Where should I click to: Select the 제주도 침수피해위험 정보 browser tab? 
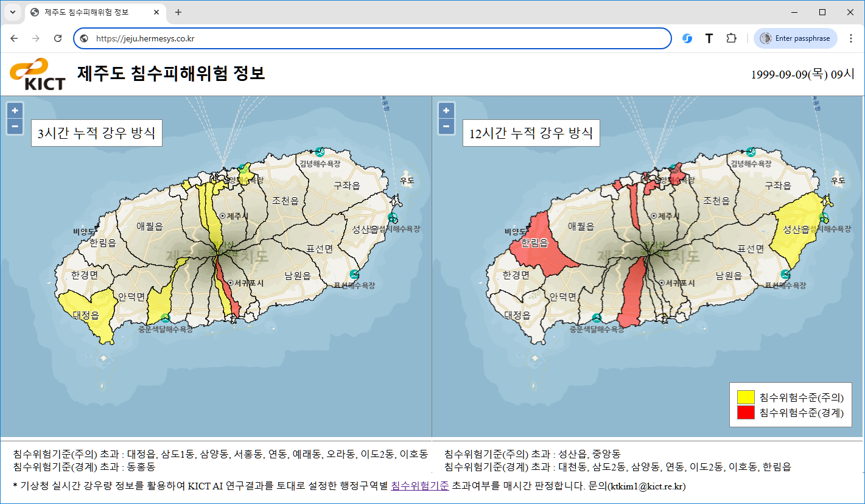pos(94,12)
